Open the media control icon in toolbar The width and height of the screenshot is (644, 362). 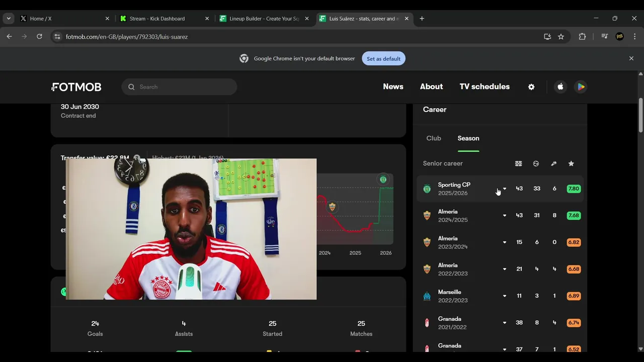(x=605, y=37)
